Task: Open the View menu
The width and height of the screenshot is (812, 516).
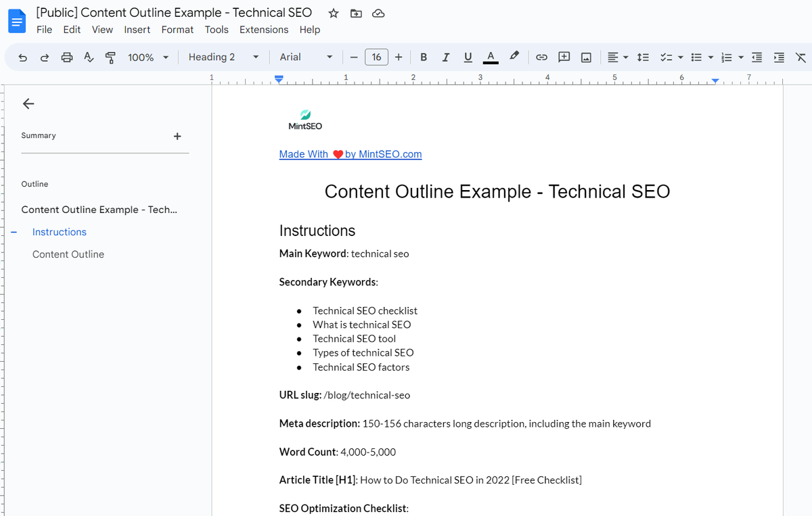Action: point(102,30)
